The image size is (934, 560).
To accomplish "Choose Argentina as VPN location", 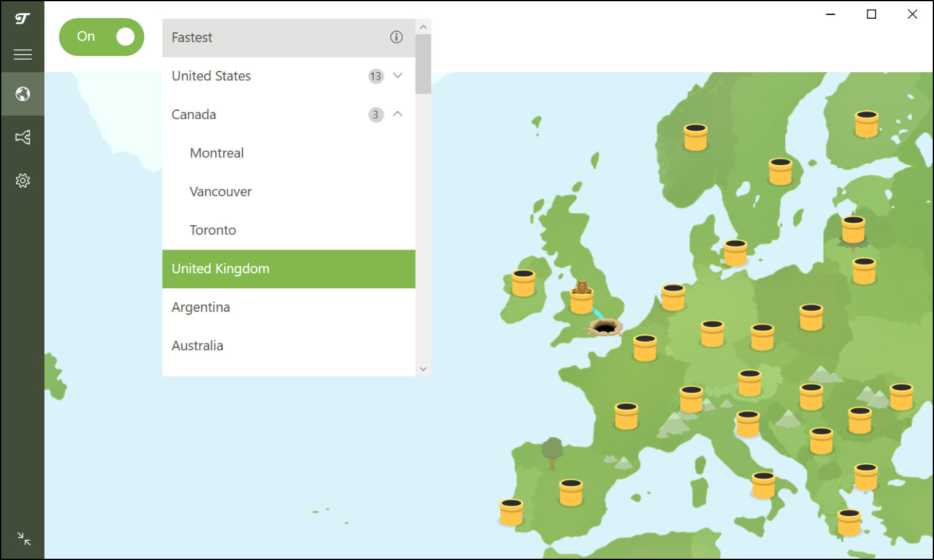I will click(x=200, y=307).
